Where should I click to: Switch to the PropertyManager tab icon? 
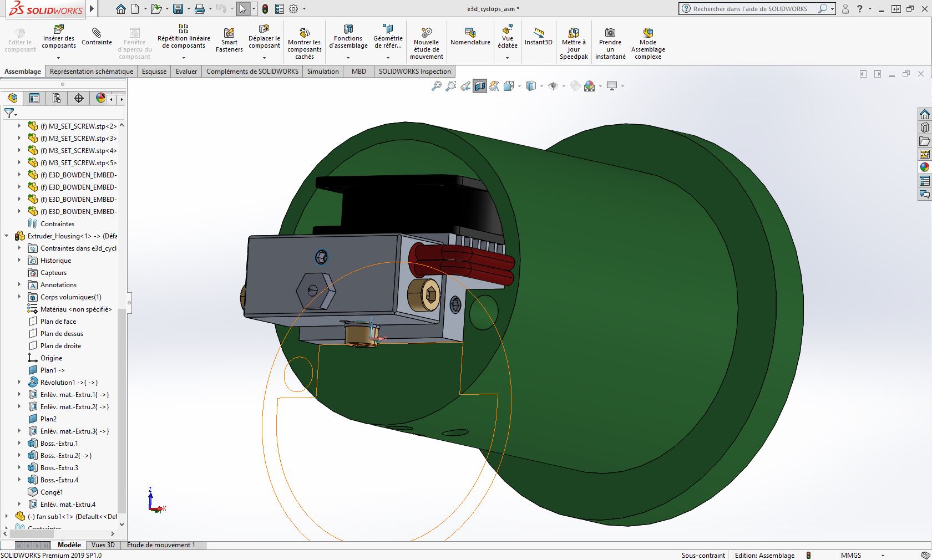[34, 98]
